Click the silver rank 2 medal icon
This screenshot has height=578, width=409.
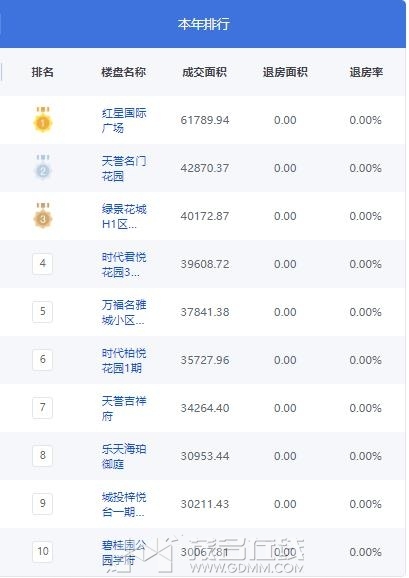[x=43, y=168]
